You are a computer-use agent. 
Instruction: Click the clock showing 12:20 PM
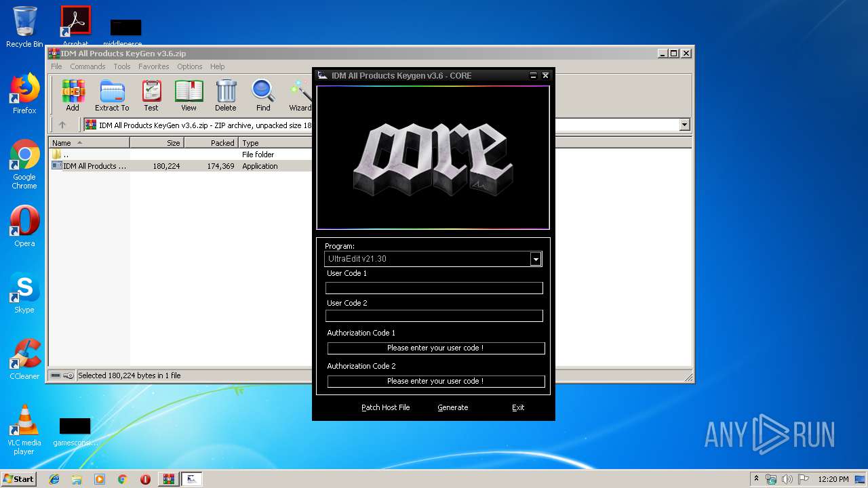coord(833,479)
